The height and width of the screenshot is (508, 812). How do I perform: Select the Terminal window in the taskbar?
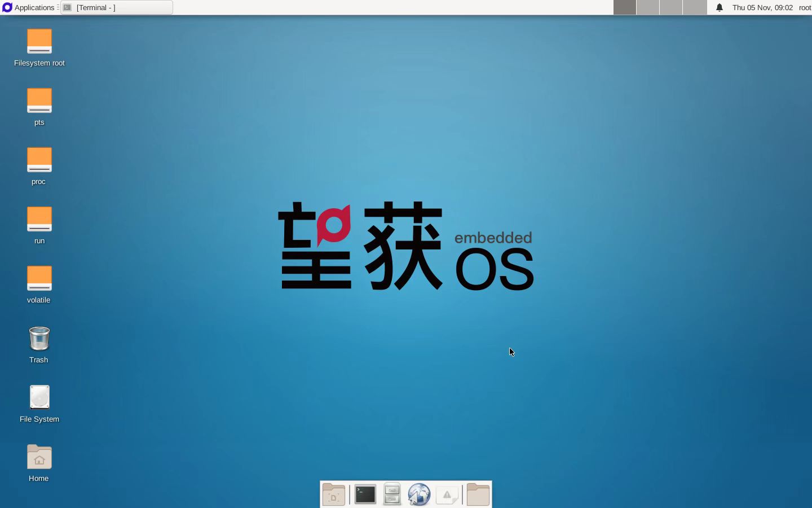tap(116, 7)
